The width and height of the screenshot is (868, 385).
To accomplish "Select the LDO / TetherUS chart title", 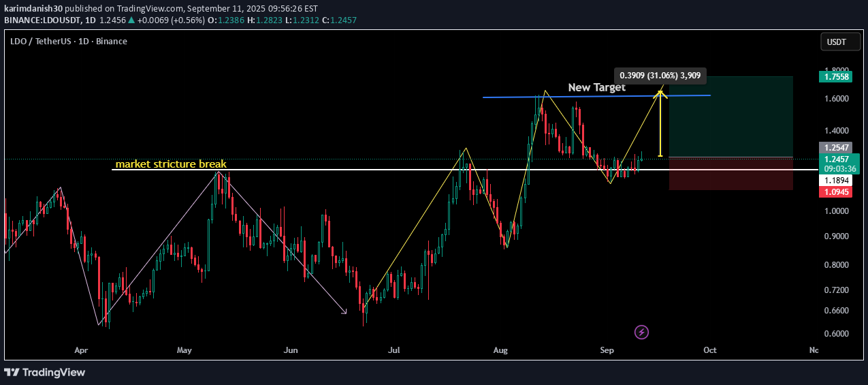I will click(x=69, y=41).
